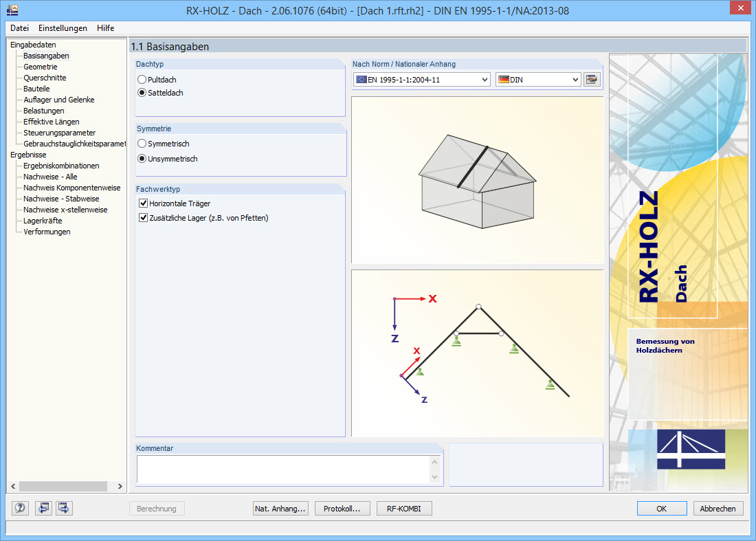Click into the Kommentar text field
The height and width of the screenshot is (541, 756).
pyautogui.click(x=283, y=469)
